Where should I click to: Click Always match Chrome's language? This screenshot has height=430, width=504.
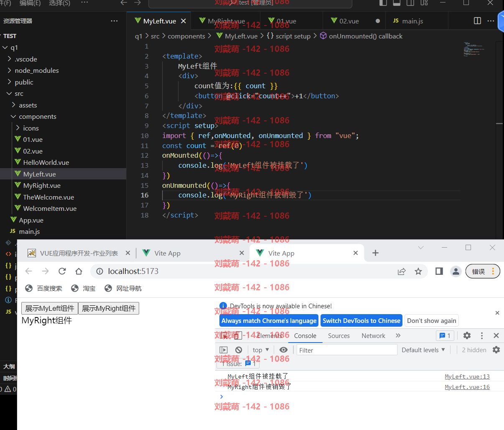pyautogui.click(x=269, y=321)
